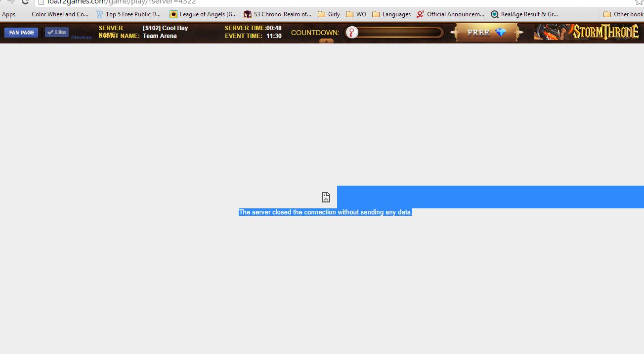This screenshot has height=354, width=644.
Task: Click the sad page error icon
Action: (x=326, y=197)
